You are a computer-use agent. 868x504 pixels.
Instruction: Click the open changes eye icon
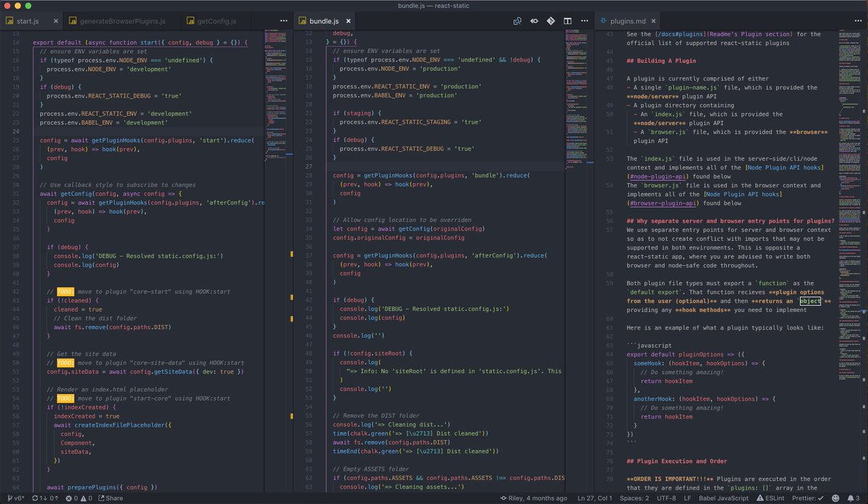coord(535,22)
